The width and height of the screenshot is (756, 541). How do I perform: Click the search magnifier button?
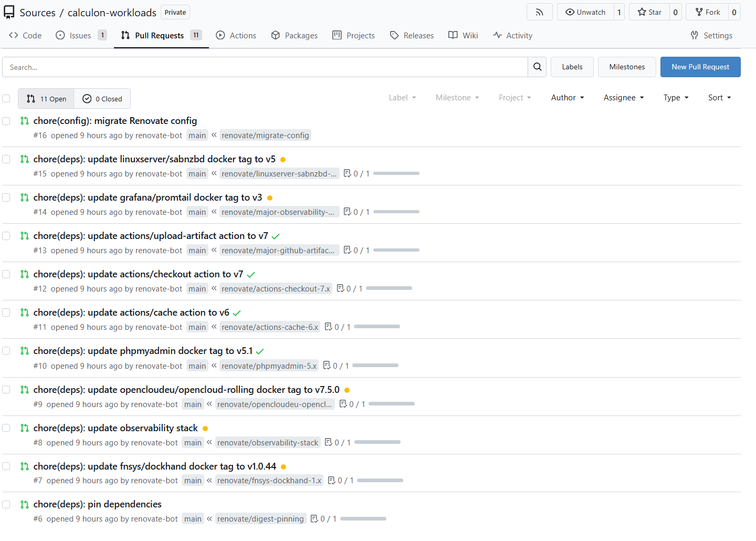pyautogui.click(x=537, y=67)
